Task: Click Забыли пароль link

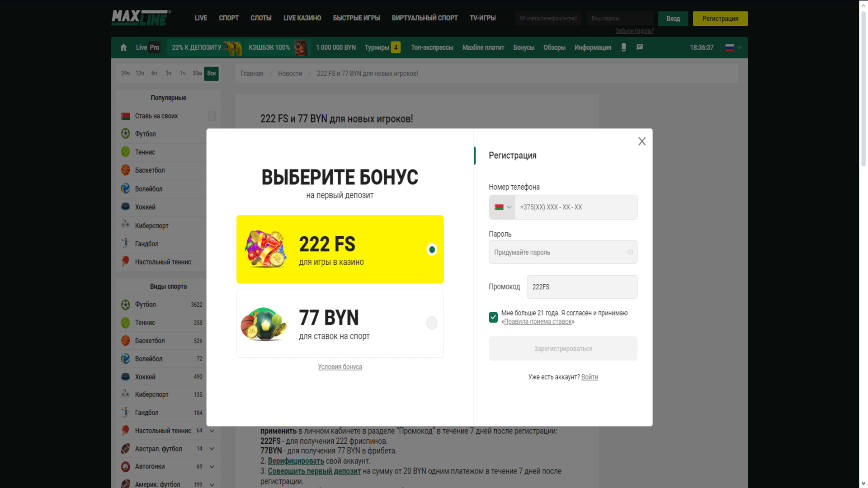Action: [634, 31]
